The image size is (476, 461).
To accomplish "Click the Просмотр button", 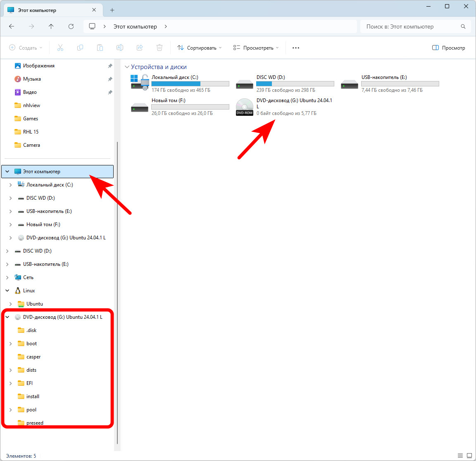I will point(449,48).
